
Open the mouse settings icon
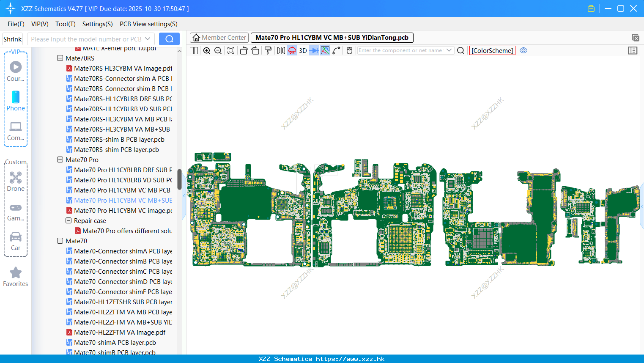[349, 50]
